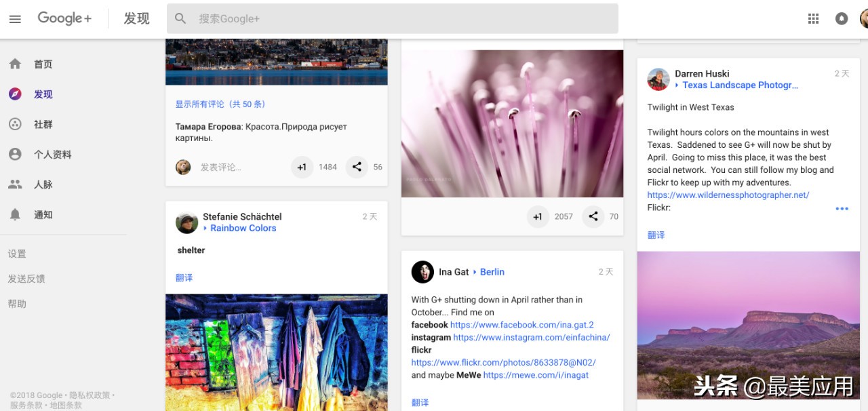
Task: Go to 首页 in the sidebar
Action: point(43,64)
